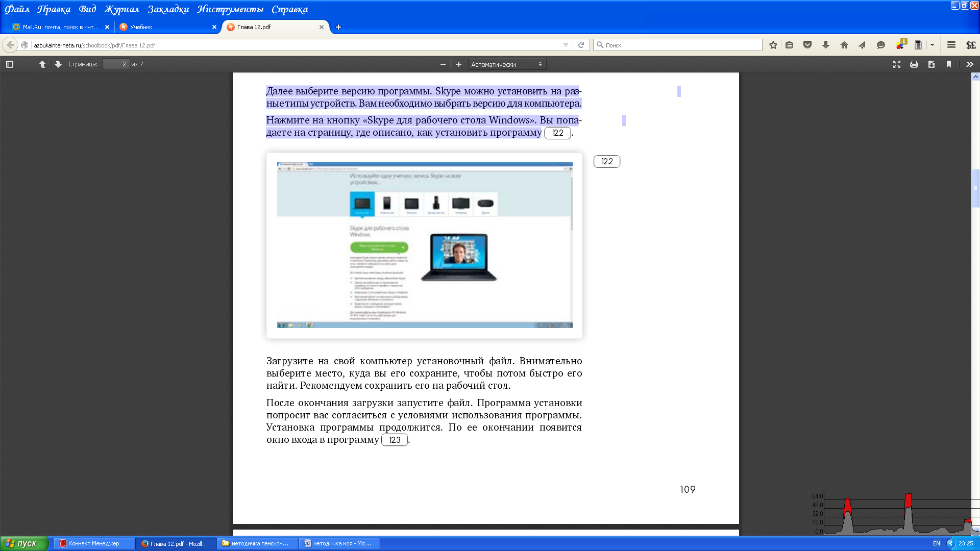This screenshot has height=551, width=980.
Task: Expand the clipboard addon dropdown arrow
Action: (x=932, y=45)
